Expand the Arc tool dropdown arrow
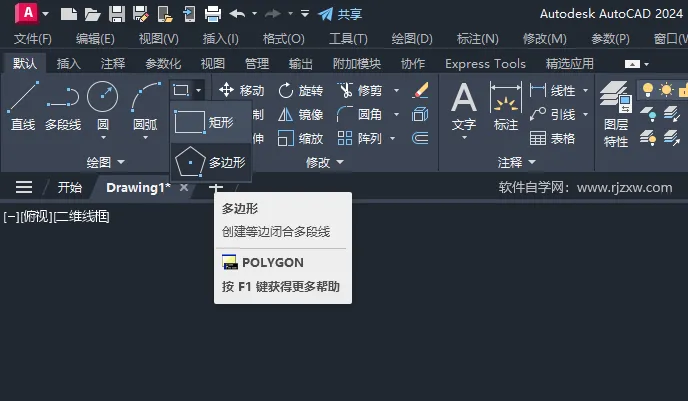The width and height of the screenshot is (688, 401). click(x=145, y=138)
